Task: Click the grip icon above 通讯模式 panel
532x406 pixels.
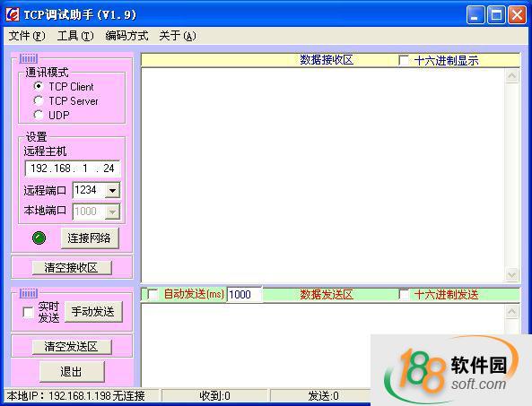Action: pyautogui.click(x=29, y=58)
